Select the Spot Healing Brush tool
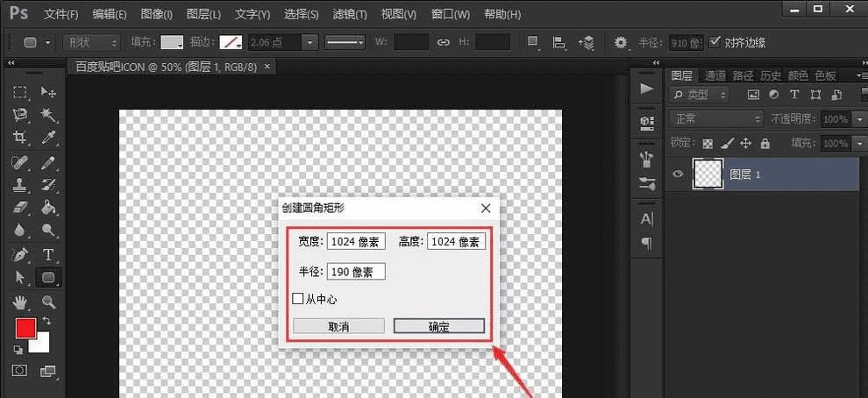Image resolution: width=868 pixels, height=398 pixels. (x=20, y=162)
